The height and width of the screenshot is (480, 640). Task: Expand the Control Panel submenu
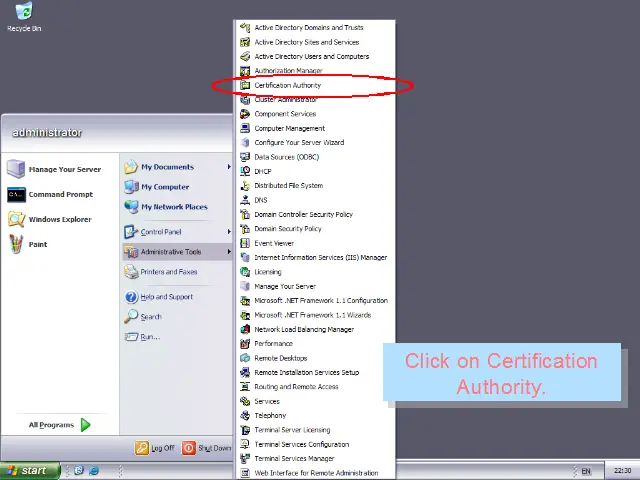pyautogui.click(x=229, y=232)
